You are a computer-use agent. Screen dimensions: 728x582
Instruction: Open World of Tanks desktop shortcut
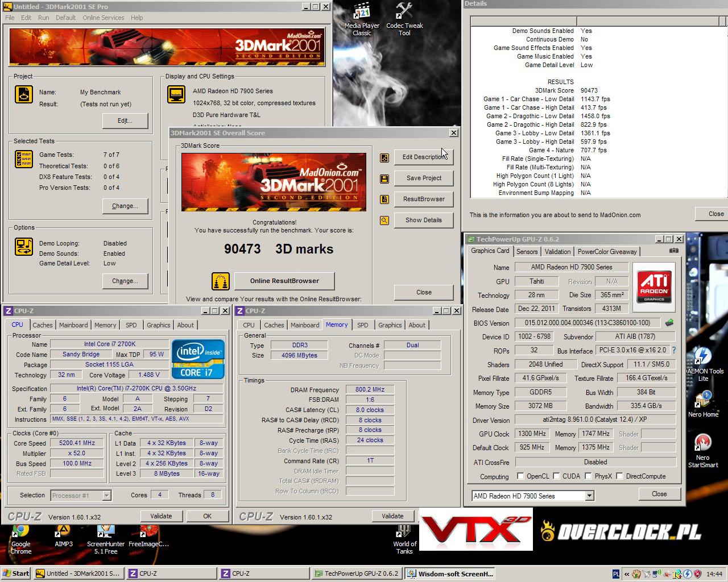click(x=404, y=539)
